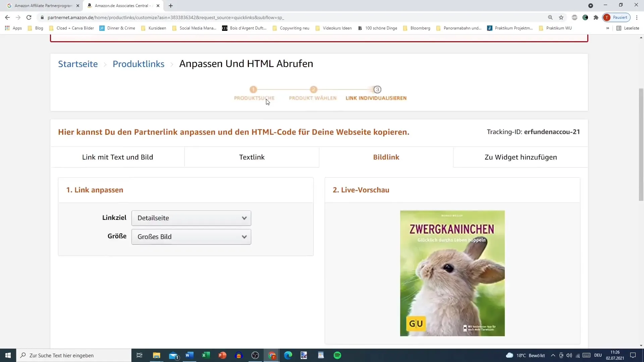Click the Spotify taskbar icon

pyautogui.click(x=338, y=355)
